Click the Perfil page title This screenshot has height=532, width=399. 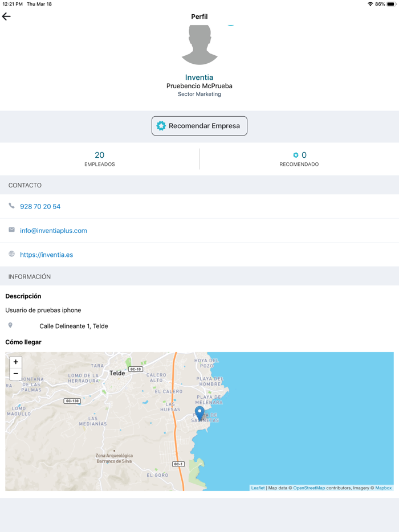[199, 17]
